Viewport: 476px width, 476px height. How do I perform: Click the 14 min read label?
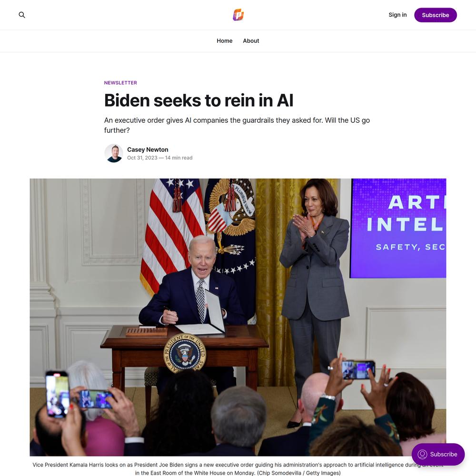[x=179, y=158]
